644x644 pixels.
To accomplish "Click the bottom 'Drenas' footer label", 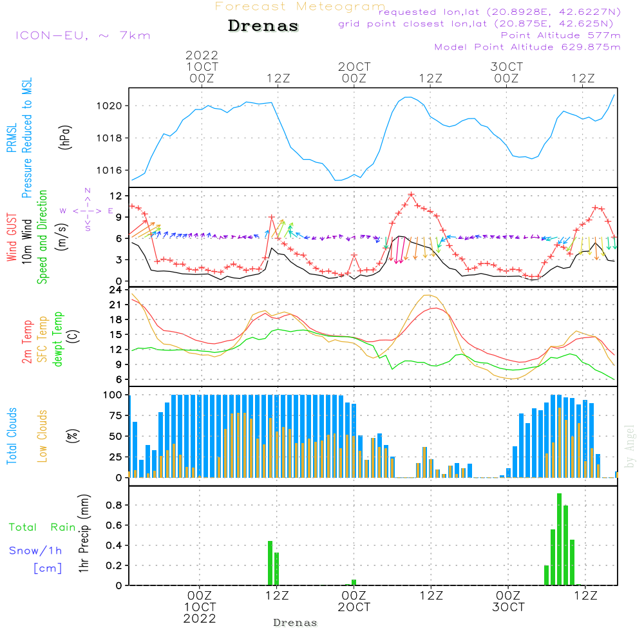I will click(x=296, y=623).
